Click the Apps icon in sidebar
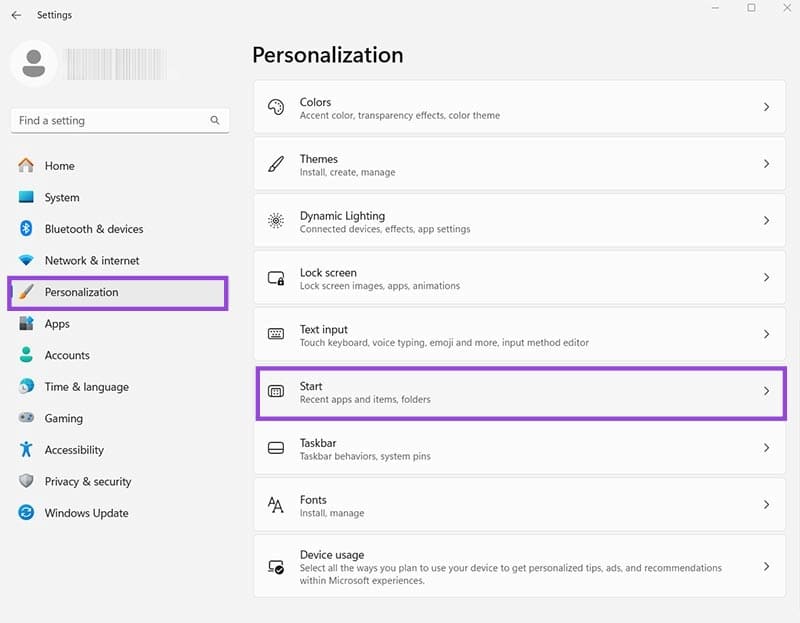The width and height of the screenshot is (800, 623). [x=26, y=323]
